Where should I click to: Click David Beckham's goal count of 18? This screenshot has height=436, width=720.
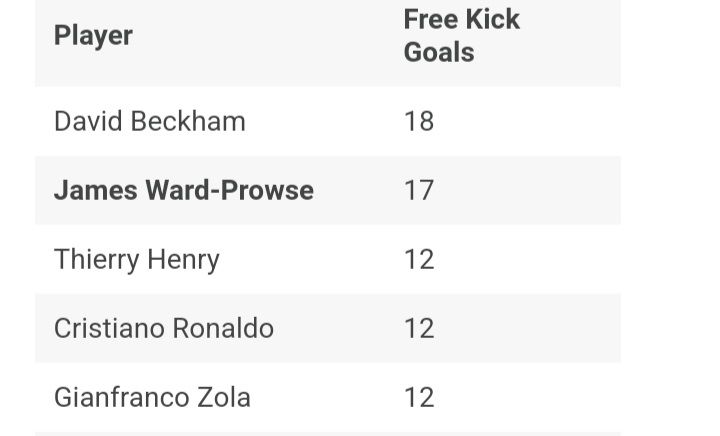(x=419, y=121)
